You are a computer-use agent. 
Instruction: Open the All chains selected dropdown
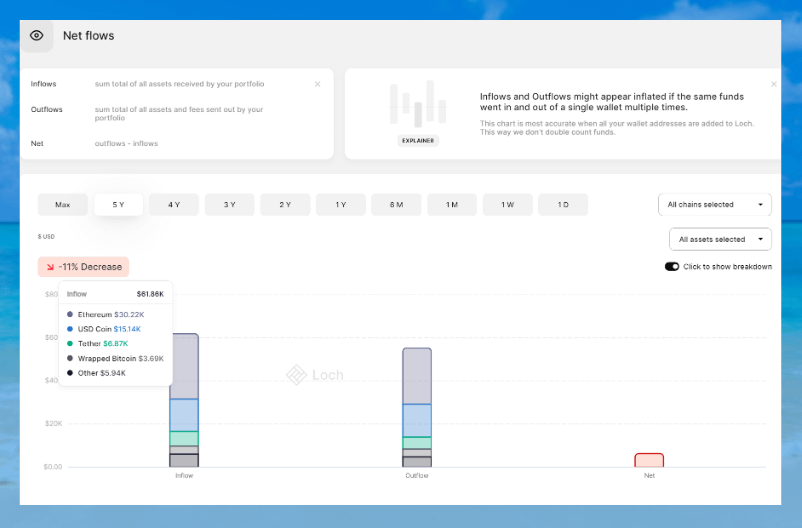point(714,205)
